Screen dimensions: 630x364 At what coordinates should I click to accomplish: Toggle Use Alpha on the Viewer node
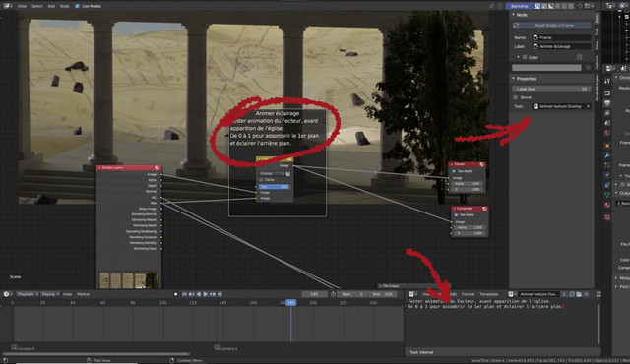pyautogui.click(x=454, y=171)
